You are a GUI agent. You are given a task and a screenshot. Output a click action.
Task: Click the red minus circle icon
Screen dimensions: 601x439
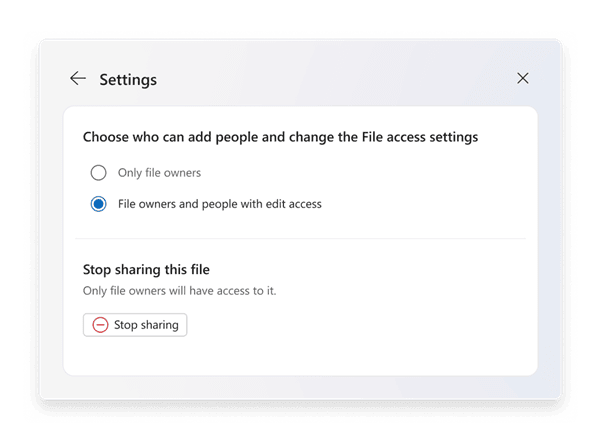(100, 325)
